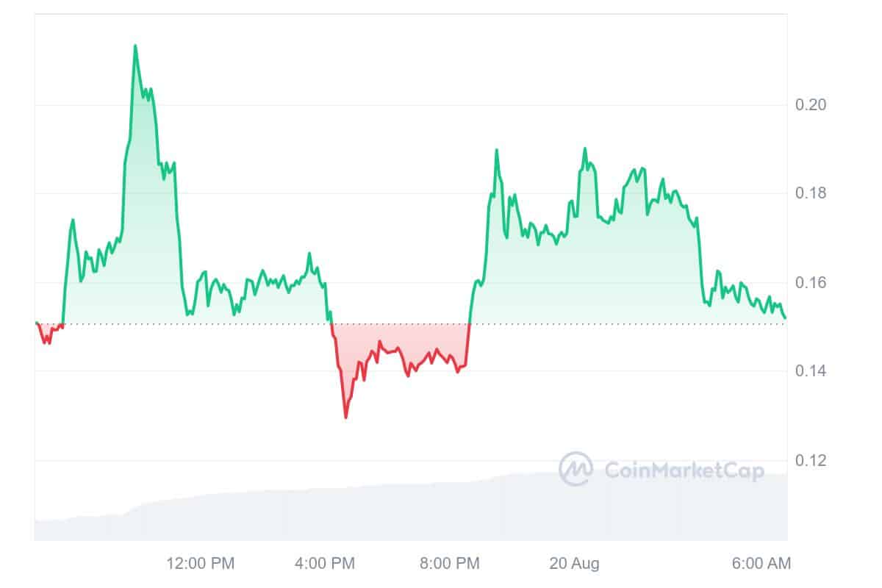Click the 12:00 PM time axis label
The height and width of the screenshot is (588, 882).
click(201, 564)
